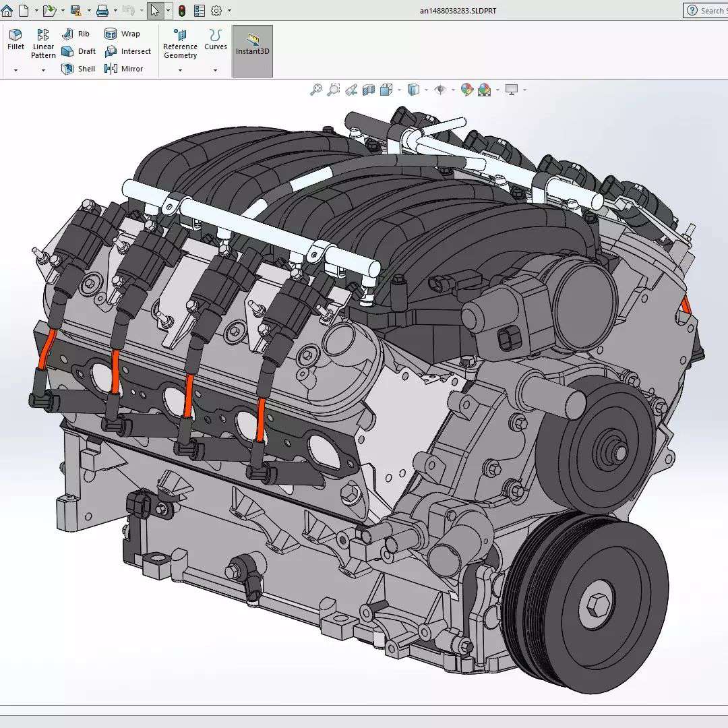The height and width of the screenshot is (728, 728).
Task: Toggle the Instant3D button
Action: (x=252, y=51)
